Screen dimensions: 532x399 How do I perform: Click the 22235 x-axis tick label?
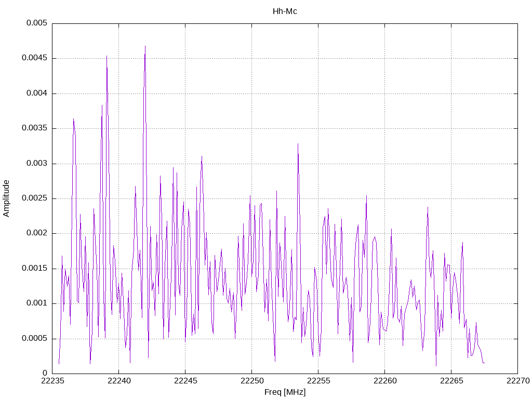pyautogui.click(x=52, y=381)
